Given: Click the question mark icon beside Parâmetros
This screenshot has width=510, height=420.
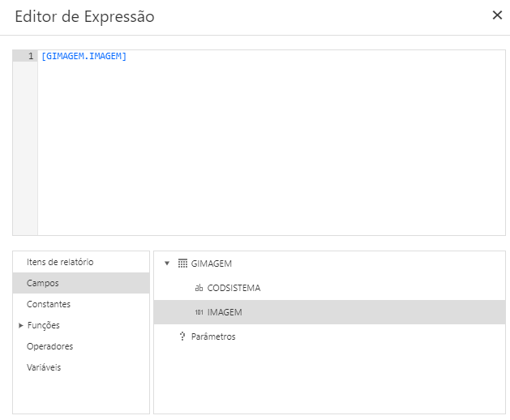Looking at the screenshot, I should [182, 336].
